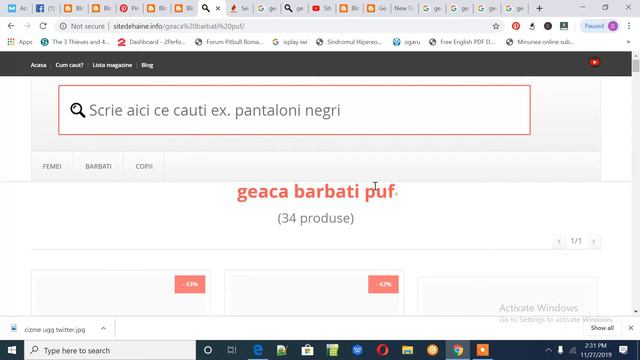Close the downloads bar
Viewport: 640px width, 360px height.
[x=631, y=328]
